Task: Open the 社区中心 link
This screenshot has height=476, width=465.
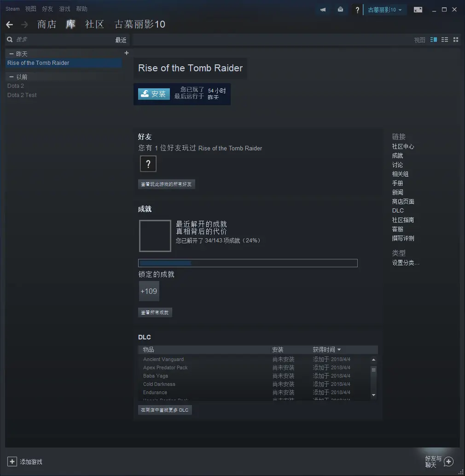Action: (x=403, y=146)
